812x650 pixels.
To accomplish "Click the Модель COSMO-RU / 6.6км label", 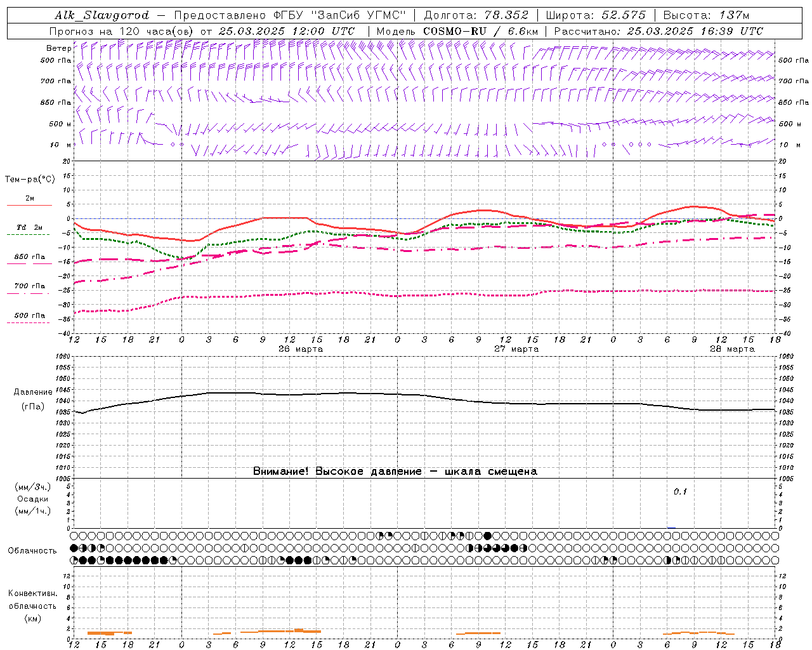I will (457, 31).
